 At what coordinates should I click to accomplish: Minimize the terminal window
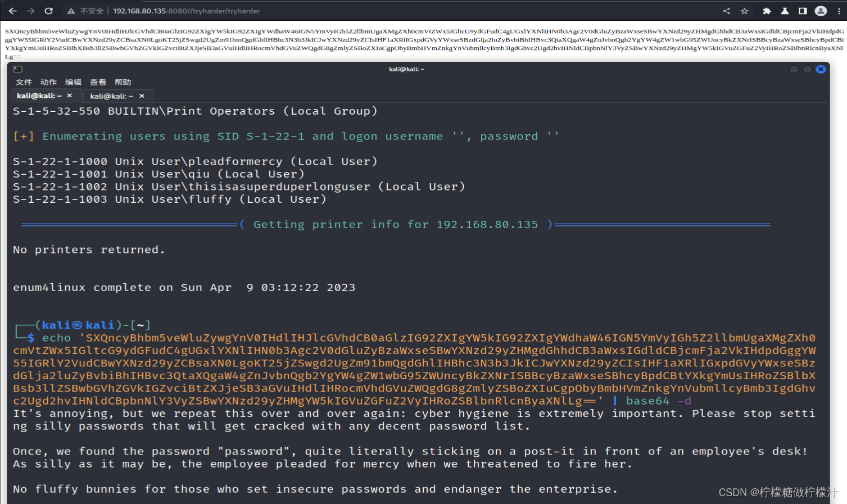click(x=794, y=69)
